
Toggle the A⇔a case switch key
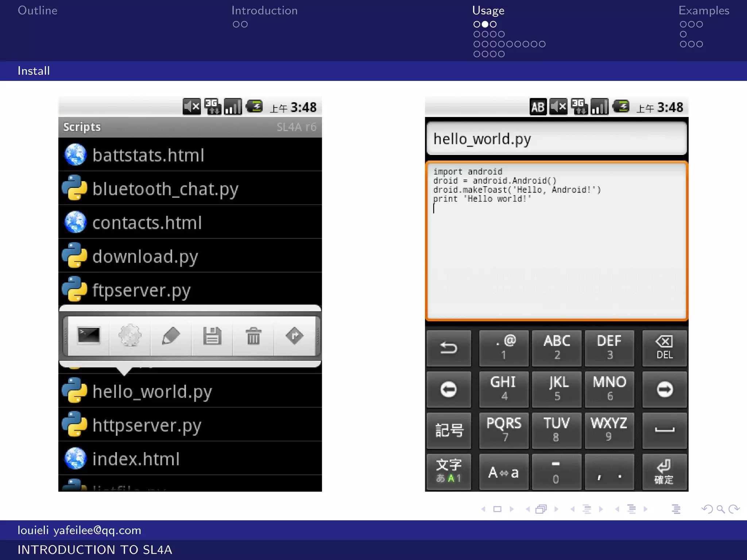[x=503, y=472]
